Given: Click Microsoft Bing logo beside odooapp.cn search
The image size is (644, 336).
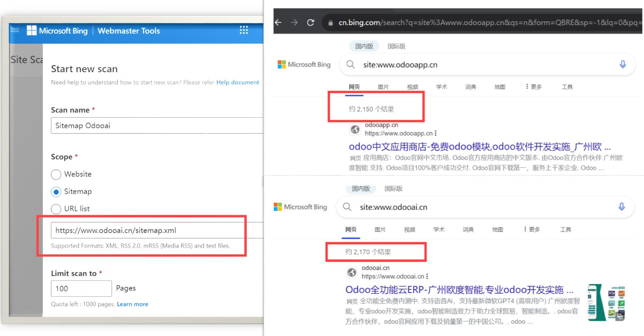Looking at the screenshot, I should (x=304, y=64).
